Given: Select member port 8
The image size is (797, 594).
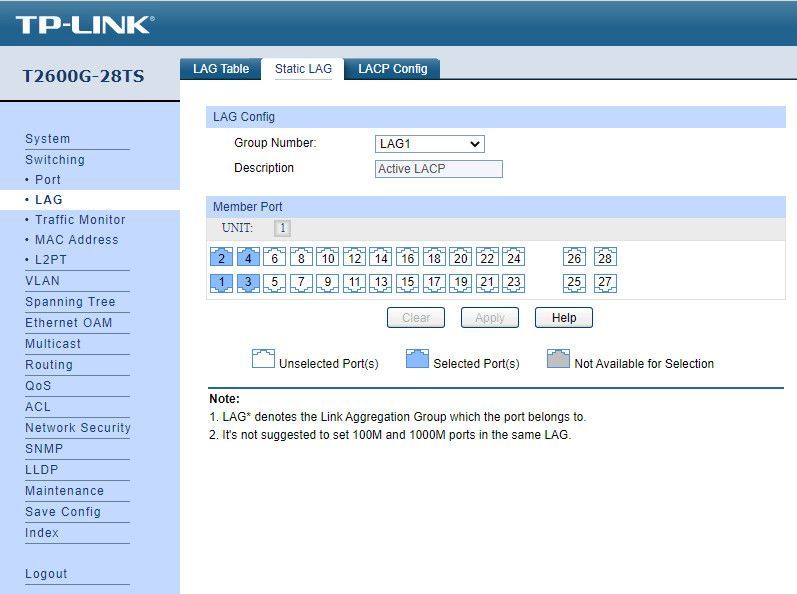Looking at the screenshot, I should (x=301, y=257).
